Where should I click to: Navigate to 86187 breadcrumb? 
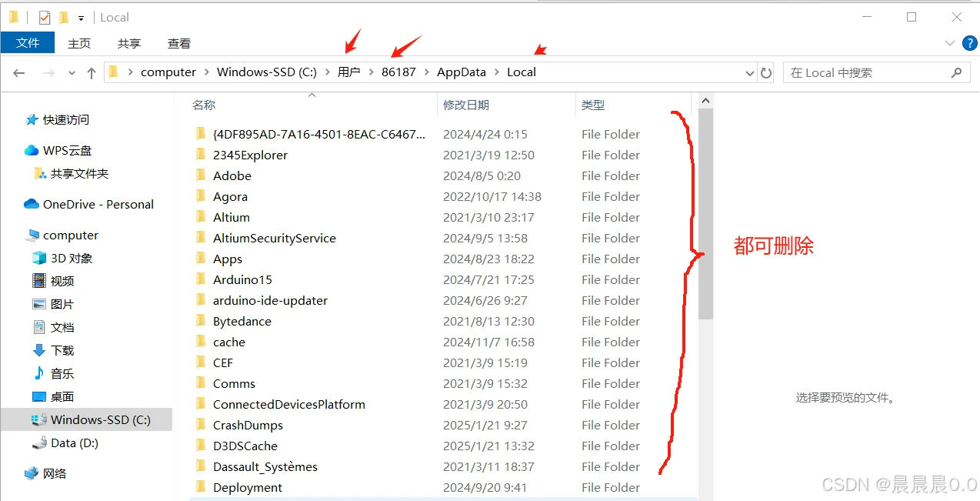[398, 72]
